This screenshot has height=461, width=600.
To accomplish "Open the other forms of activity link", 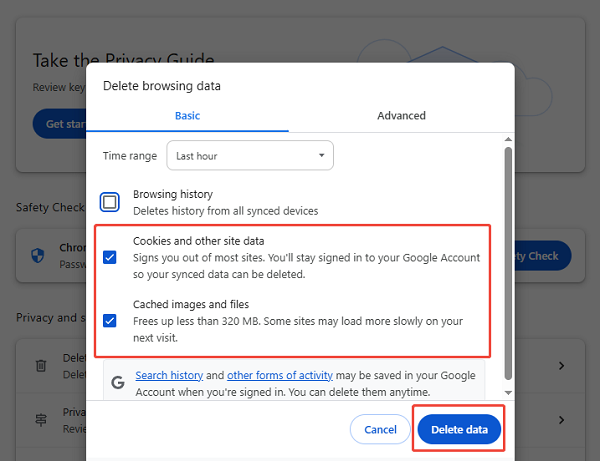I will [279, 376].
